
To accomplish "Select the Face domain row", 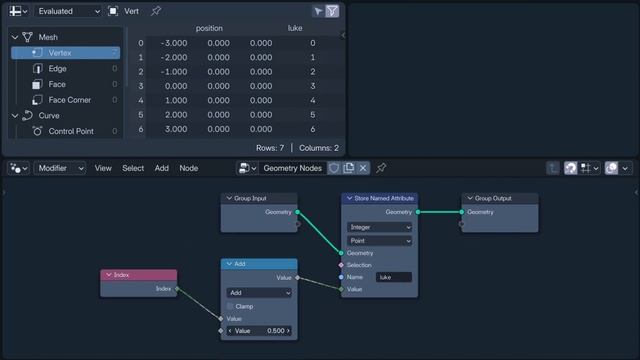I will click(x=65, y=84).
